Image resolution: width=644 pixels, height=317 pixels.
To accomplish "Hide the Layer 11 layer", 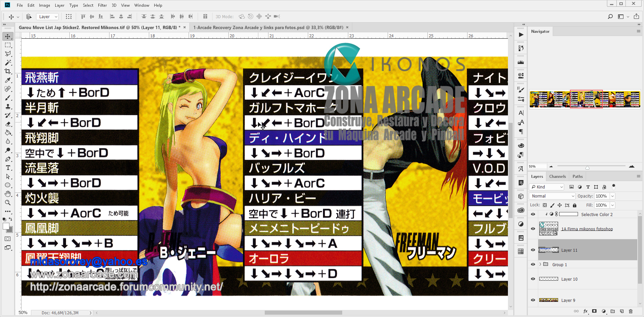I will (533, 250).
